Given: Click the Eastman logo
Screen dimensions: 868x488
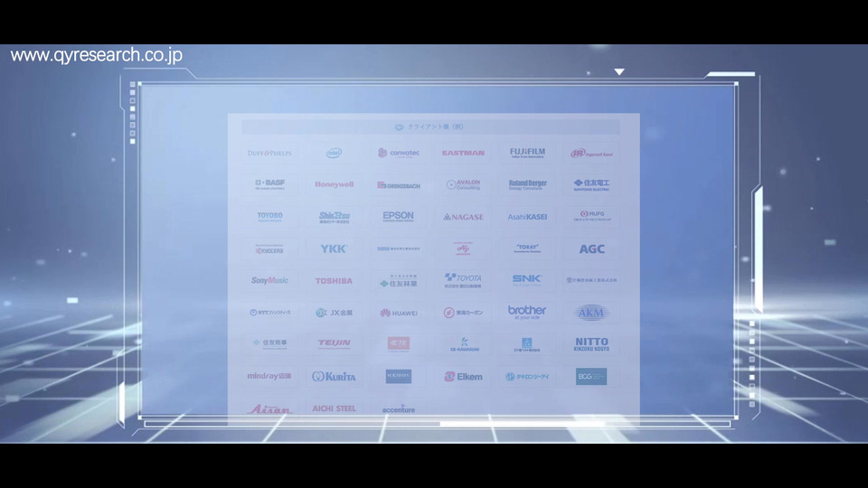Looking at the screenshot, I should coord(463,153).
